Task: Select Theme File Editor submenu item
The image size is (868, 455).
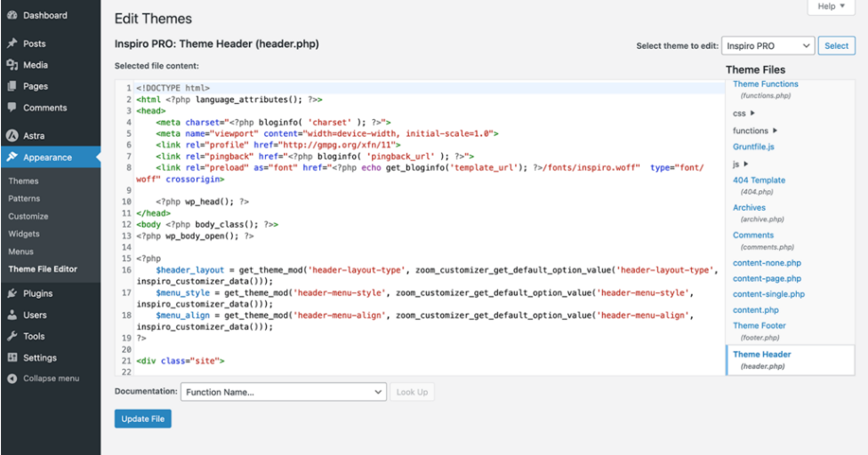Action: pos(43,269)
